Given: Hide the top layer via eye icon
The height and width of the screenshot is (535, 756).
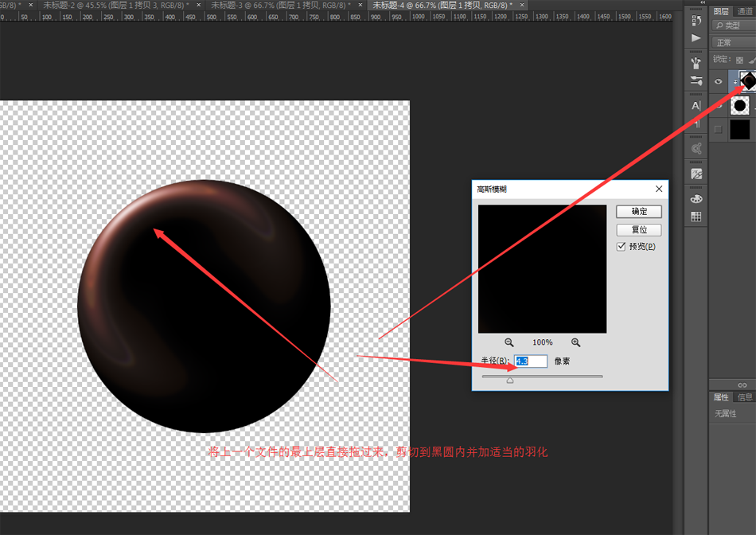Looking at the screenshot, I should tap(718, 81).
